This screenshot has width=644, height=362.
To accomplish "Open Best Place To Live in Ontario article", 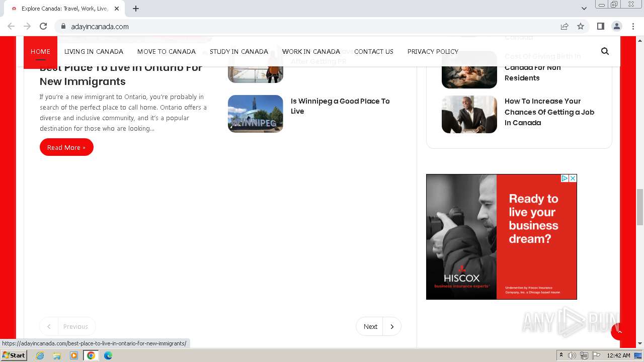I will (121, 74).
